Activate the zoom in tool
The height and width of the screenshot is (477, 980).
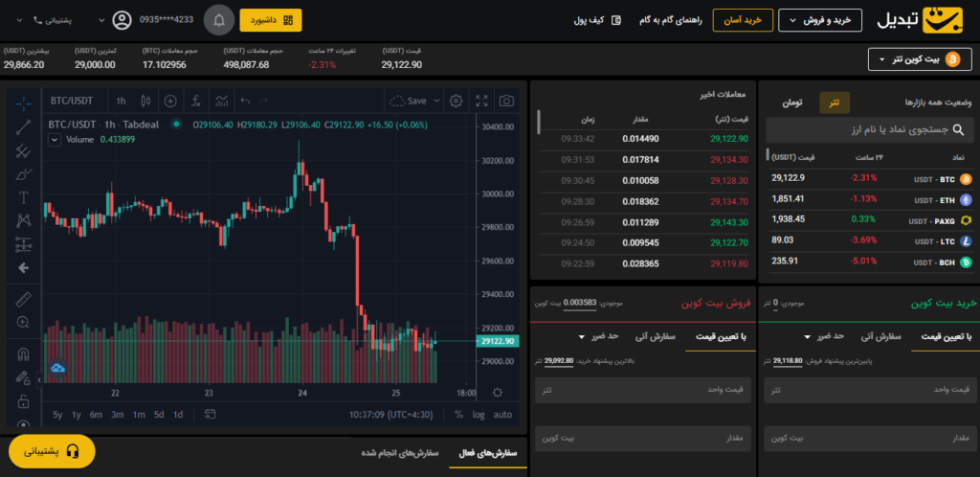point(24,323)
